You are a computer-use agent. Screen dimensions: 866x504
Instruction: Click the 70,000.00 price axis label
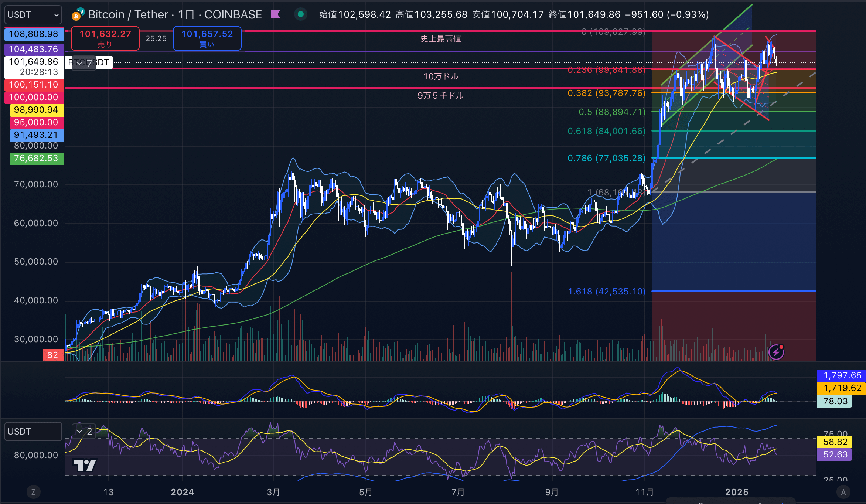click(x=36, y=184)
